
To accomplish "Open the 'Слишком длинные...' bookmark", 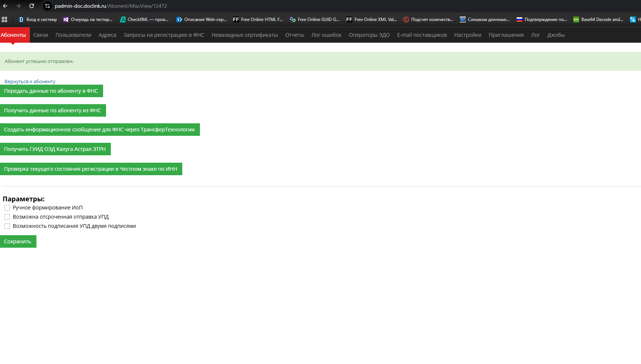I will (485, 20).
